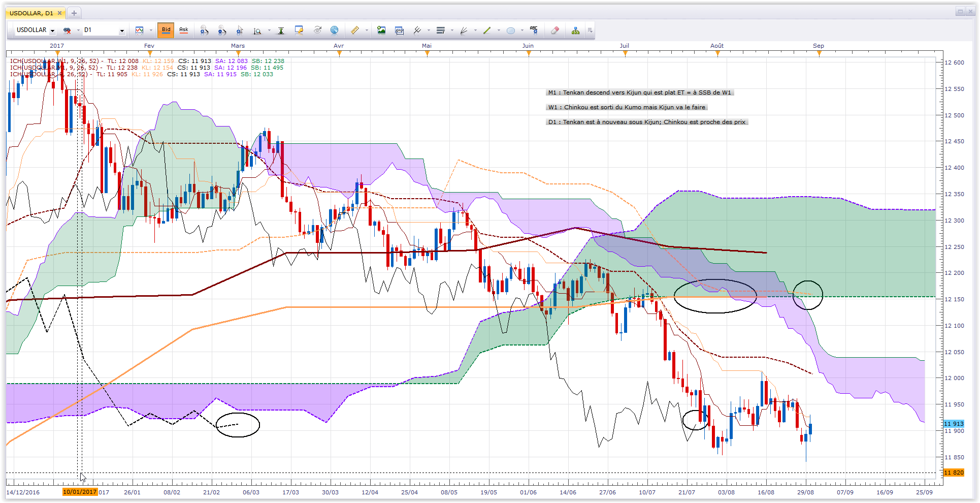Select the 'M1 : Tenkan descend vers Kijun' note
The width and height of the screenshot is (980, 503).
click(x=640, y=92)
